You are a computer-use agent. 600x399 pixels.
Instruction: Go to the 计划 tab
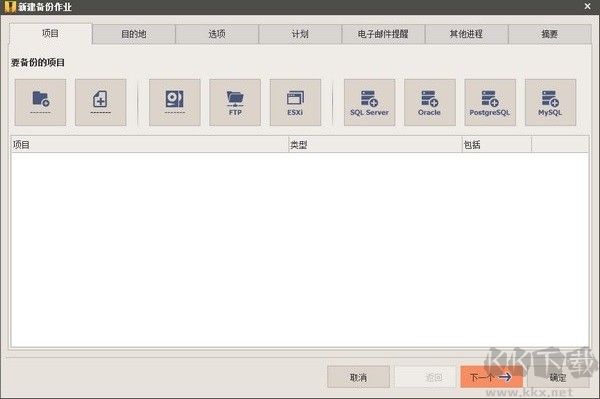(x=300, y=34)
